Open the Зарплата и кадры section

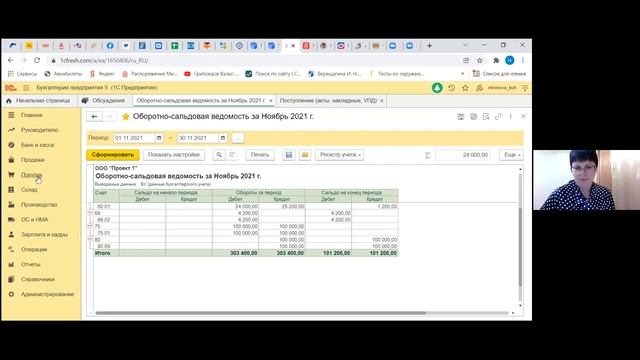44,235
